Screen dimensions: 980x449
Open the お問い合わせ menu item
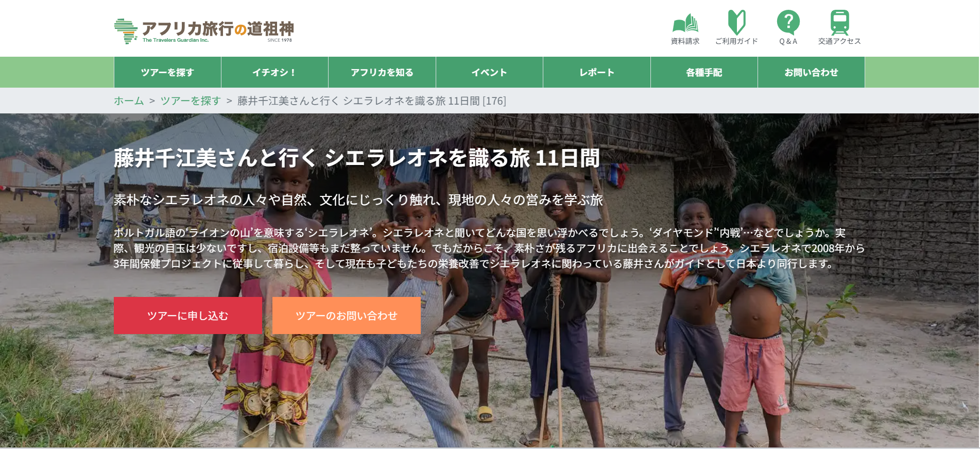(x=811, y=72)
